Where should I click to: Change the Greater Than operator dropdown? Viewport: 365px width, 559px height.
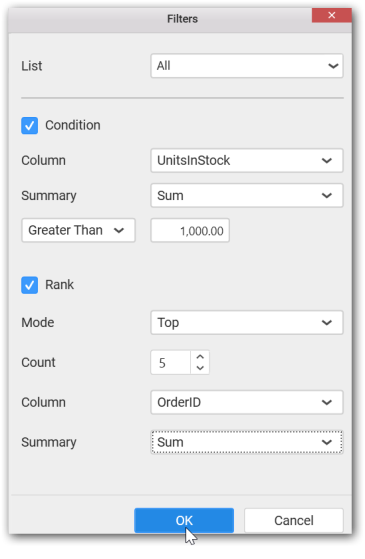pyautogui.click(x=78, y=230)
